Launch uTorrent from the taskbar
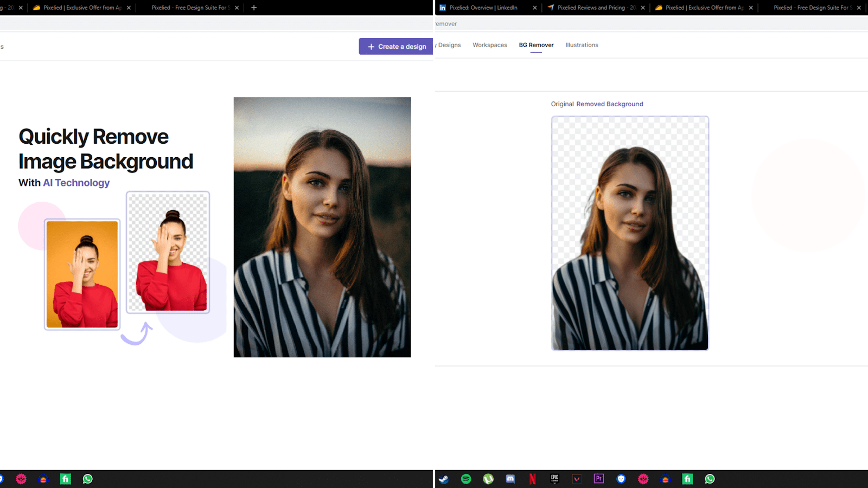This screenshot has height=488, width=868. coord(488,479)
